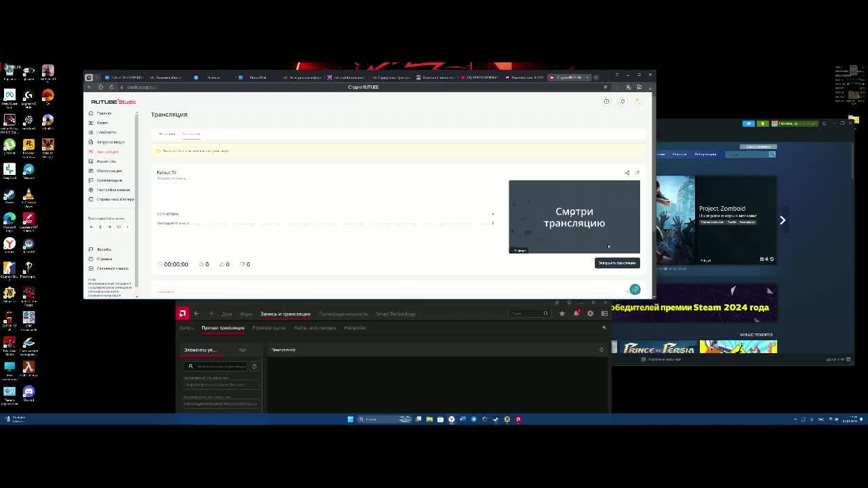868x488 pixels.
Task: Click circular icon next to AMD account field
Action: click(x=254, y=366)
